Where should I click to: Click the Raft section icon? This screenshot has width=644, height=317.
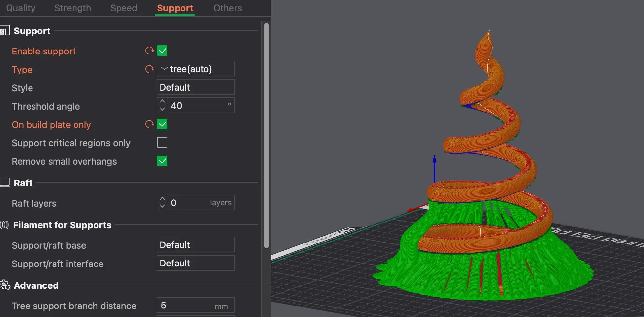click(x=5, y=183)
